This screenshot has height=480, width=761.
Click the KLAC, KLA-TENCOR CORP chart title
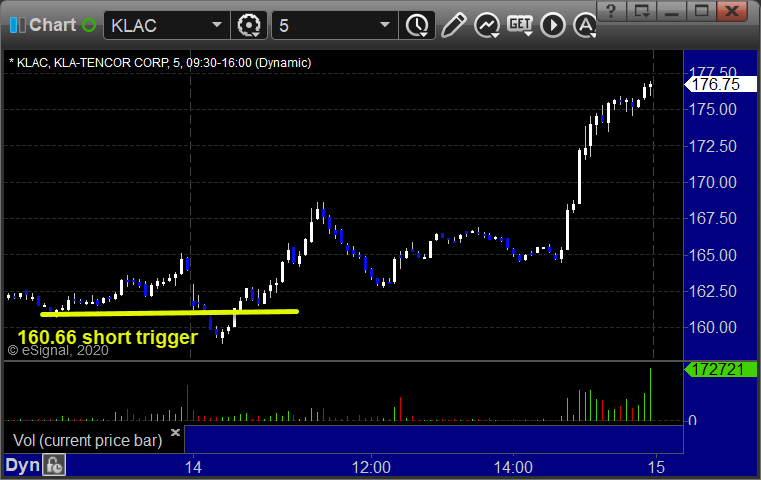(160, 63)
